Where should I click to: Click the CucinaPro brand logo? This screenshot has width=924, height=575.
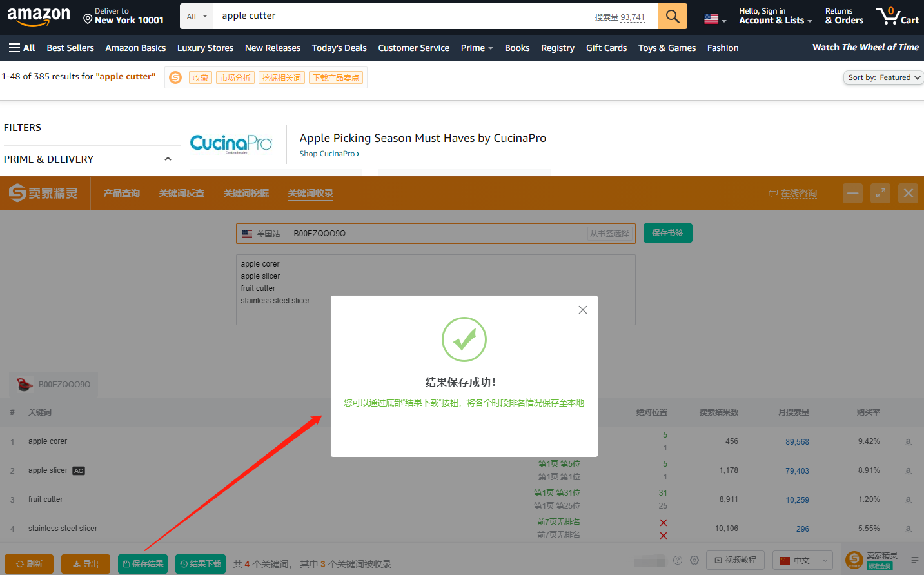click(x=231, y=144)
